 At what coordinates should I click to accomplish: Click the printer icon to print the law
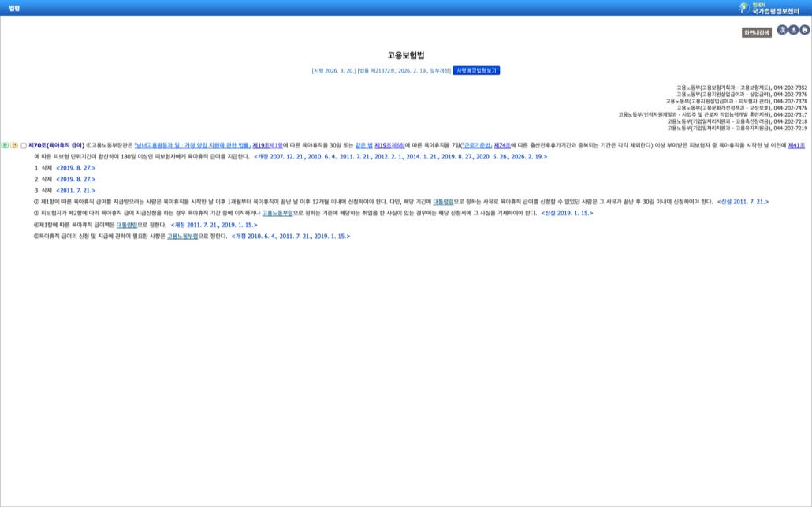(x=805, y=30)
